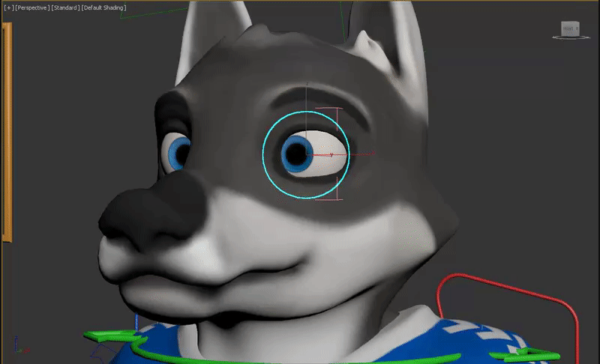Screen dimensions: 600x364
Task: Select the green arrow control on the left
Action: coord(113,336)
